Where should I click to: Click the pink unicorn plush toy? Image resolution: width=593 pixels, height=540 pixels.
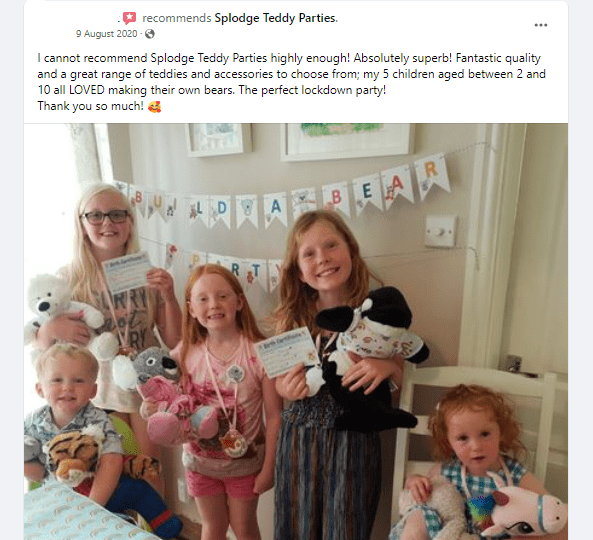click(x=528, y=511)
